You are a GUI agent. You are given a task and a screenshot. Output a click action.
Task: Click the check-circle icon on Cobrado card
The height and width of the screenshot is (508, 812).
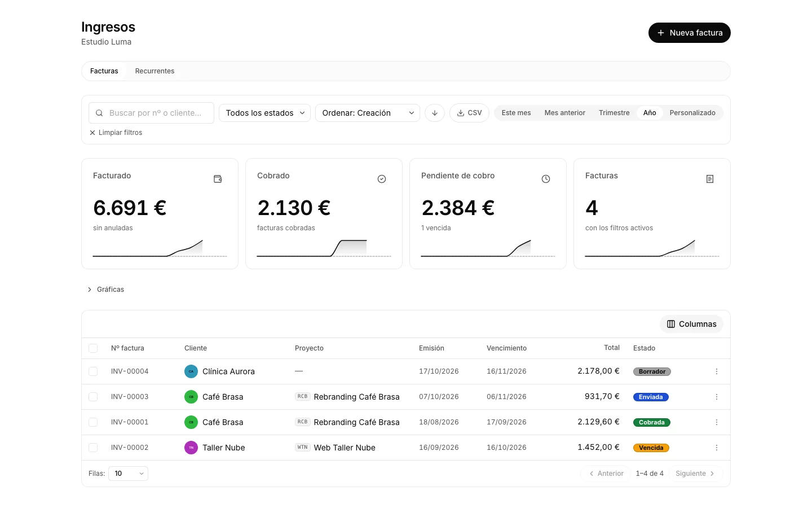point(382,179)
